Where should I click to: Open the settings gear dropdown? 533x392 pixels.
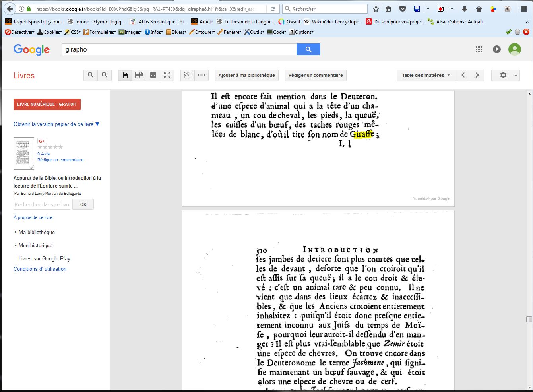point(505,75)
